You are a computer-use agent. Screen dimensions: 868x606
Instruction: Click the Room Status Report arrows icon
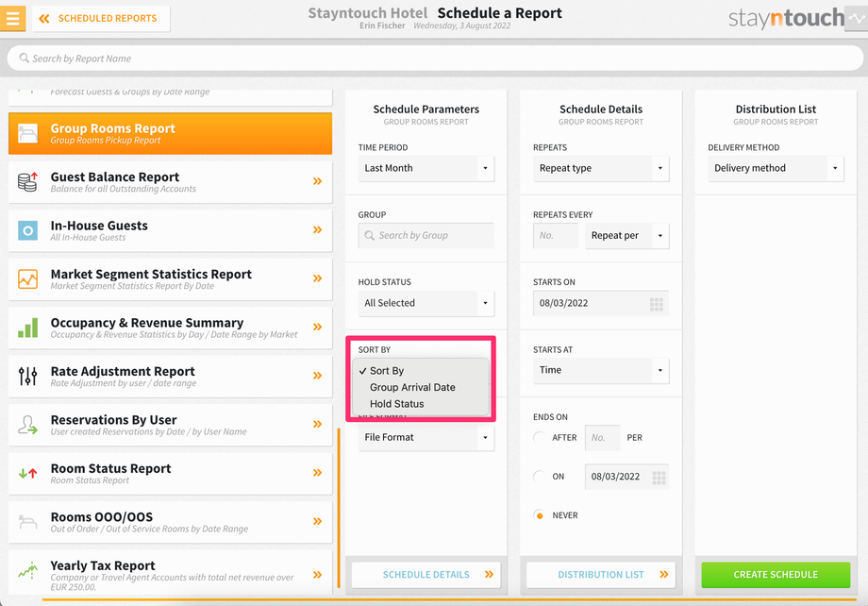tap(27, 473)
